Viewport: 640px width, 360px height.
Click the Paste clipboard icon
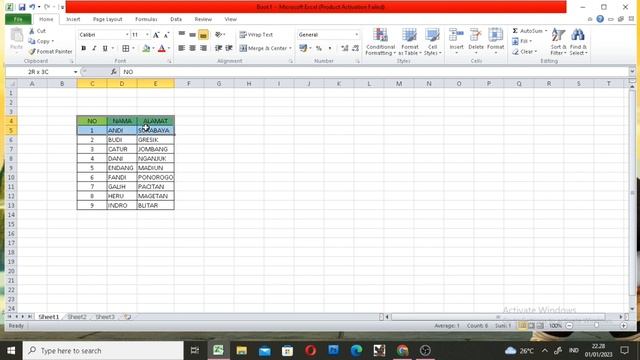pyautogui.click(x=17, y=36)
